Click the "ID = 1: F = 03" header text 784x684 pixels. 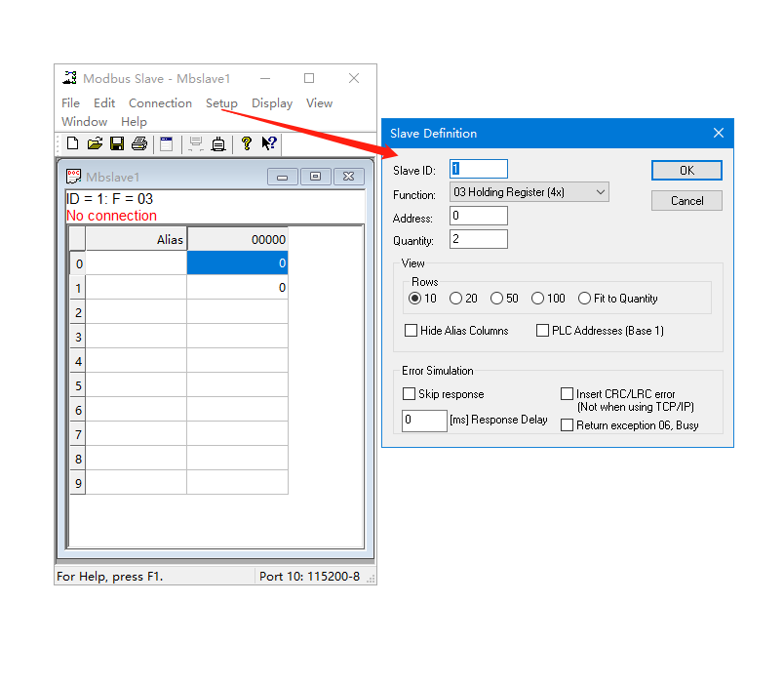(x=109, y=199)
